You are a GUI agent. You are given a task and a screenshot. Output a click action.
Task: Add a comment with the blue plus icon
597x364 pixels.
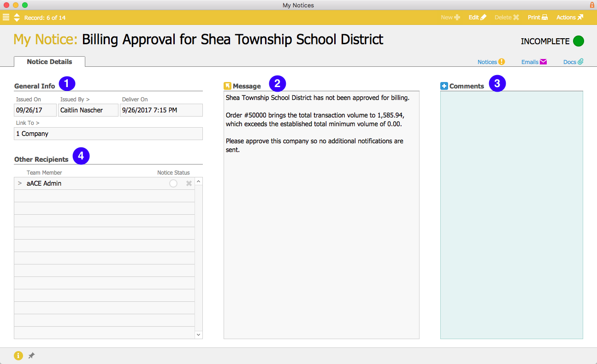point(444,86)
